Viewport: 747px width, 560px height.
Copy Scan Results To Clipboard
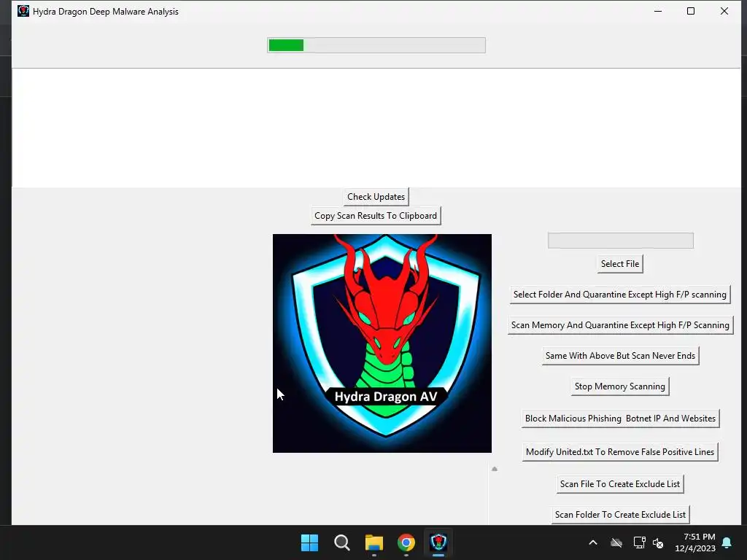[376, 216]
